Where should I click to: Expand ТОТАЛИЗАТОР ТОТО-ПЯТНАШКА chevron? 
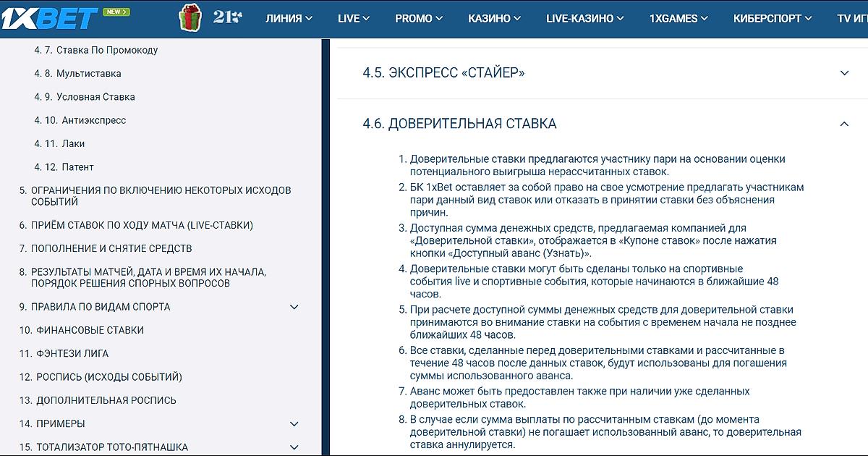coord(294,447)
